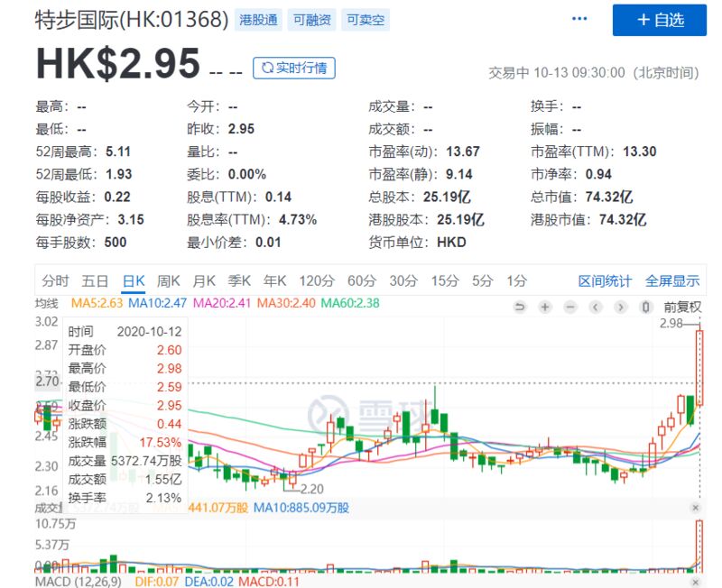
Task: Click the MA10:885.09万股 volume label
Action: tap(301, 508)
